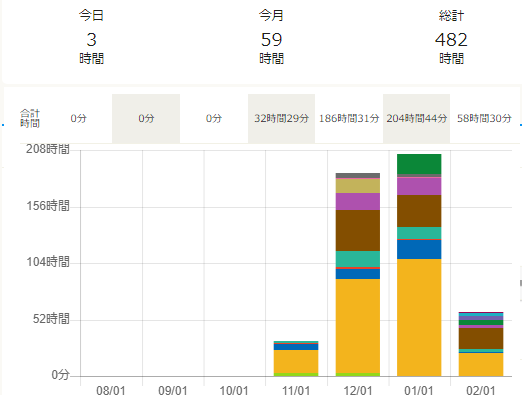This screenshot has height=395, width=522.
Task: Click dark green top segment of 01/01 bar
Action: [x=419, y=164]
